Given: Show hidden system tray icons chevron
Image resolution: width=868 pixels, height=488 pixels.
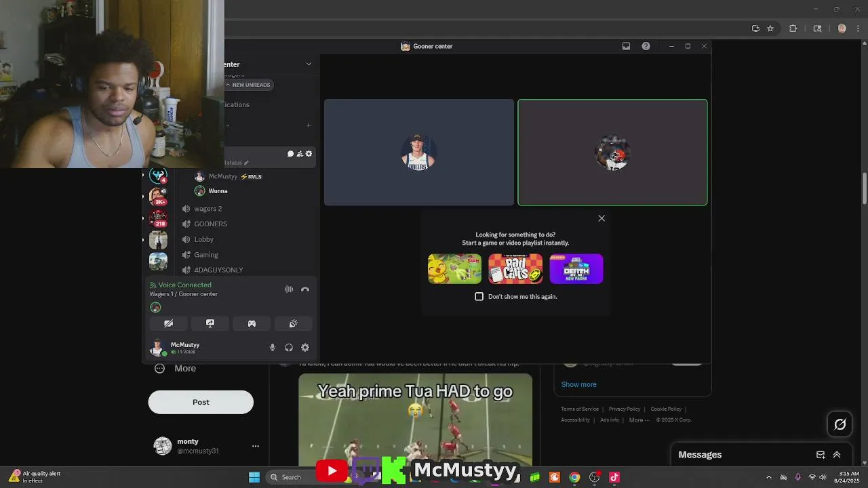Looking at the screenshot, I should click(x=768, y=477).
